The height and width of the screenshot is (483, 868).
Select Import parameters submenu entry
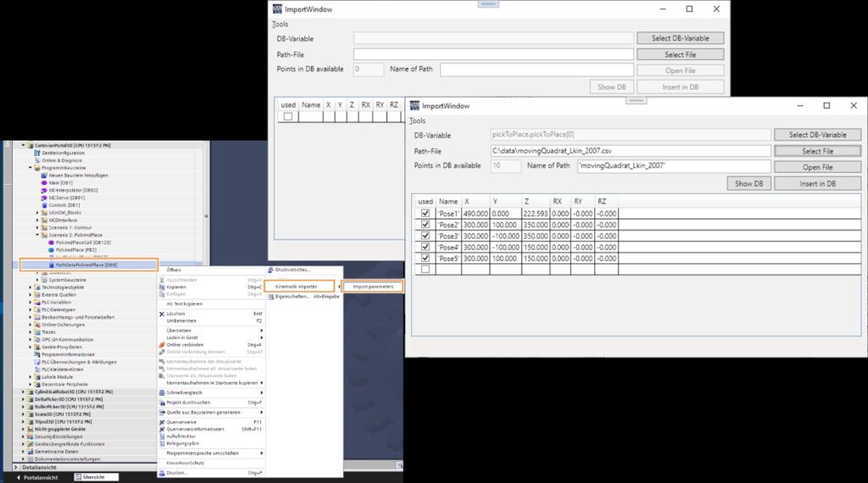tap(373, 286)
